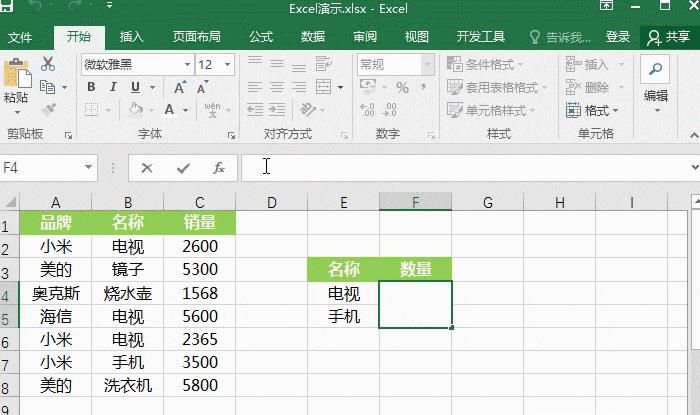This screenshot has width=700, height=415.
Task: Decrease indent icon
Action: click(255, 110)
